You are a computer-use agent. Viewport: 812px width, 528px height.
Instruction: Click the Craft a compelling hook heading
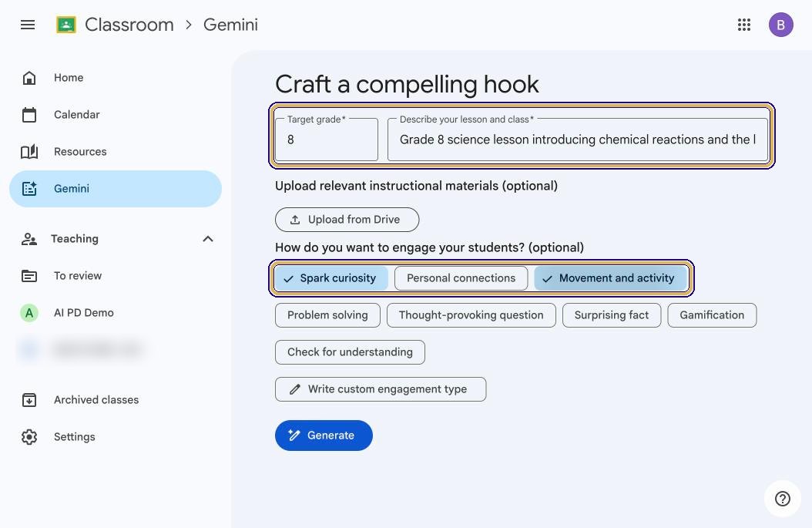tap(407, 84)
